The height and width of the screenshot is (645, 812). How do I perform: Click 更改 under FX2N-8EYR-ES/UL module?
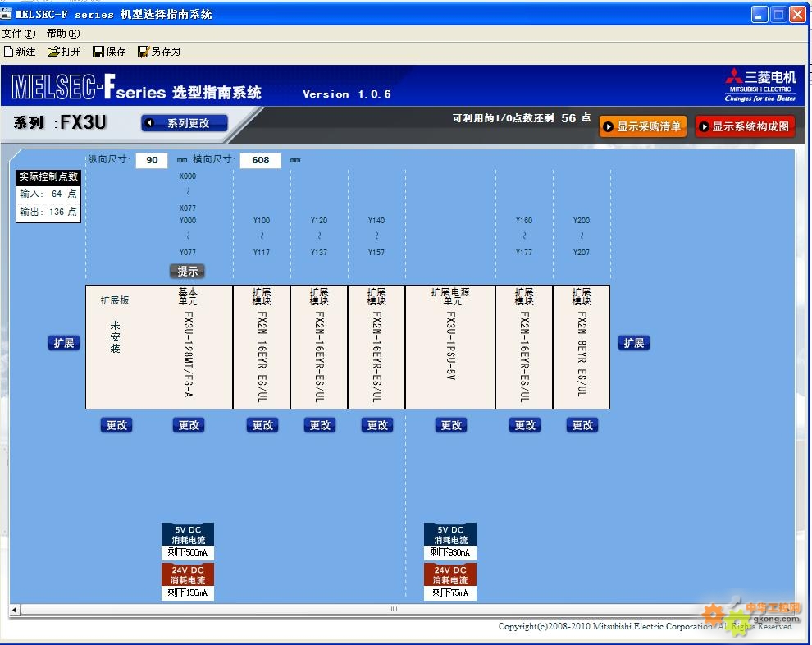[582, 425]
